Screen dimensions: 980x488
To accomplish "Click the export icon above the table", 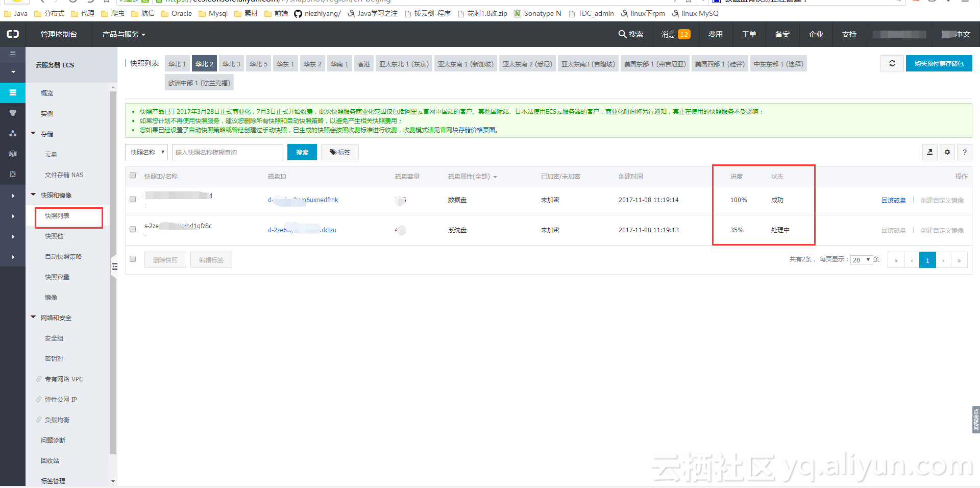I will click(930, 152).
